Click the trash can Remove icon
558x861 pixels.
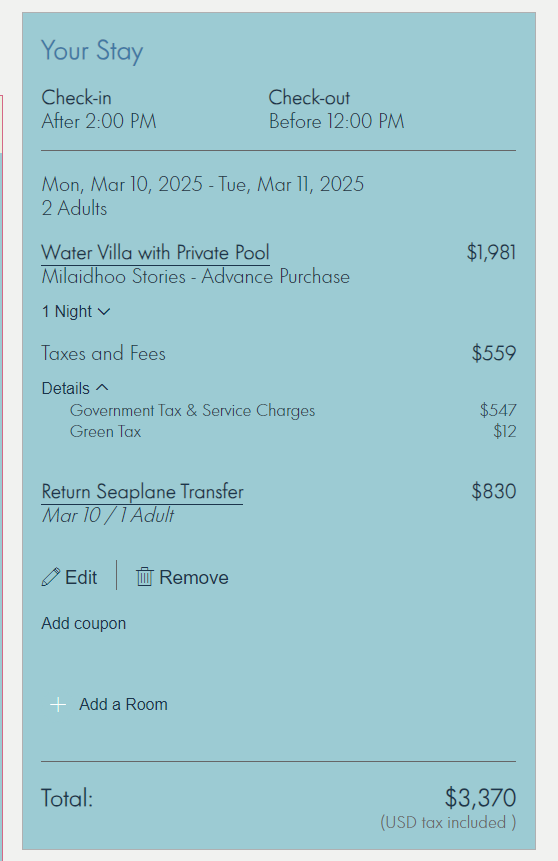144,577
